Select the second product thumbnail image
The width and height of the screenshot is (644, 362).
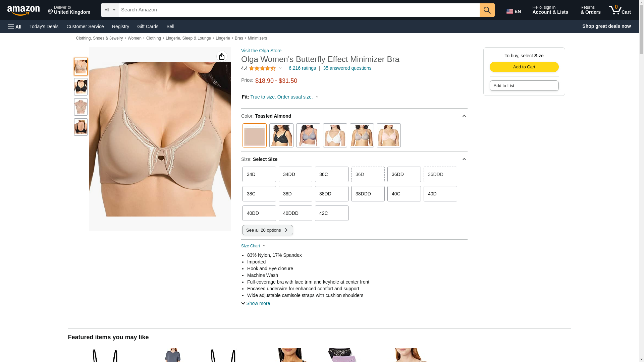pyautogui.click(x=81, y=87)
